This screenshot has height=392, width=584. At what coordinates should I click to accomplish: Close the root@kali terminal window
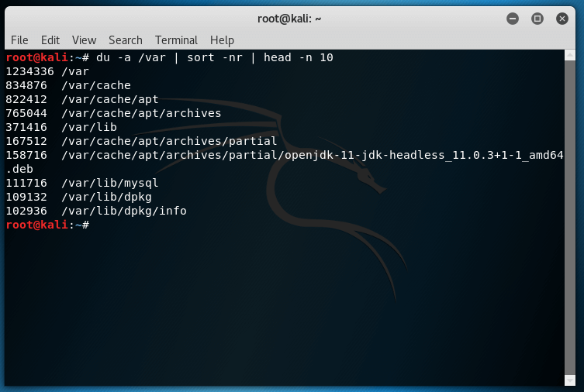point(562,19)
